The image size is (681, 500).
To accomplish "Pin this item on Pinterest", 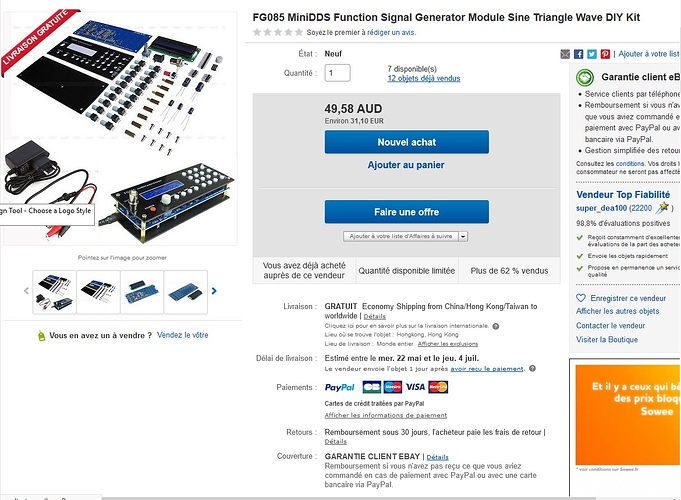I will [x=605, y=54].
